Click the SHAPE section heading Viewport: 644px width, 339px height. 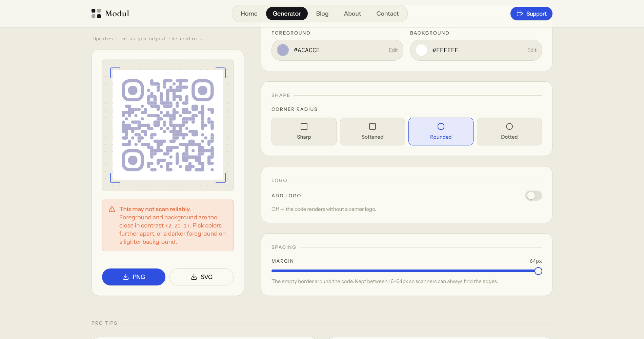[281, 95]
